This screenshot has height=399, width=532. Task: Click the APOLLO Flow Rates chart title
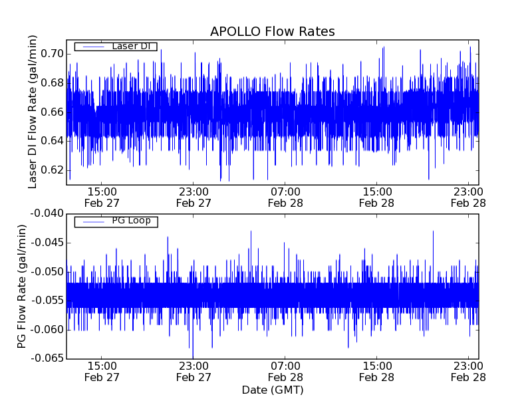[273, 31]
